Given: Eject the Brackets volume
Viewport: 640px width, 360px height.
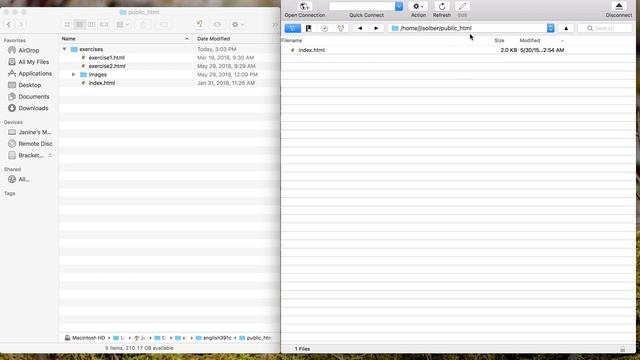Looking at the screenshot, I should click(50, 155).
